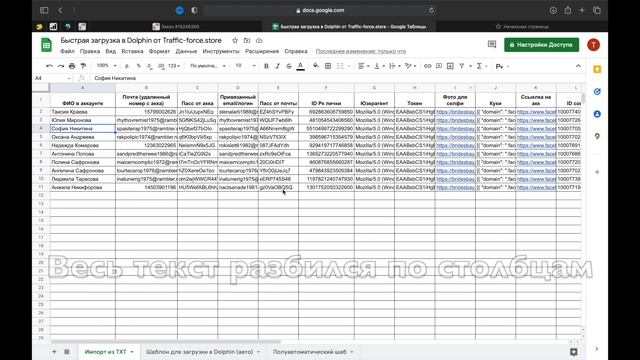Viewport: 640px width, 360px height.
Task: Star the document
Action: click(235, 40)
